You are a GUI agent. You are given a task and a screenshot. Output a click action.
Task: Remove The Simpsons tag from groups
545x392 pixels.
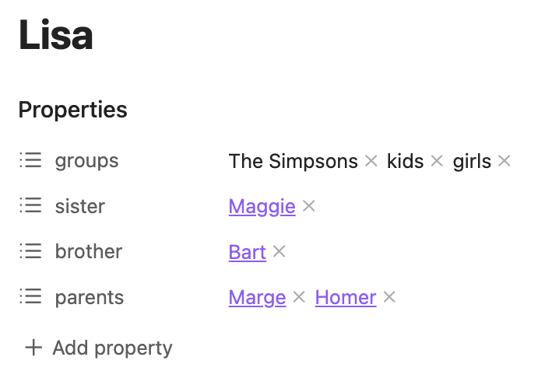pyautogui.click(x=371, y=161)
